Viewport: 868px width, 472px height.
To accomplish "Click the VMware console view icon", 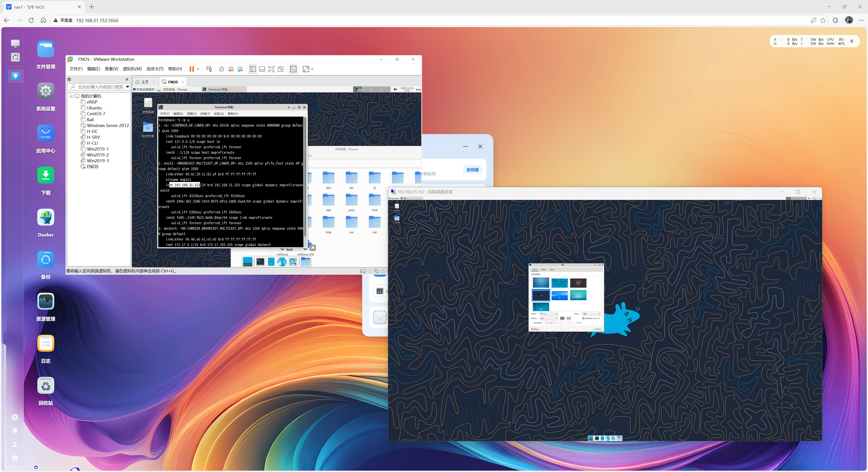I will coord(293,69).
